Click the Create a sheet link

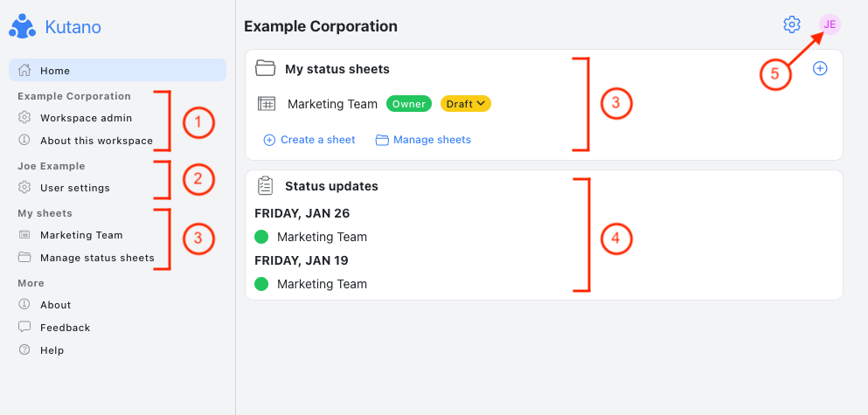309,140
